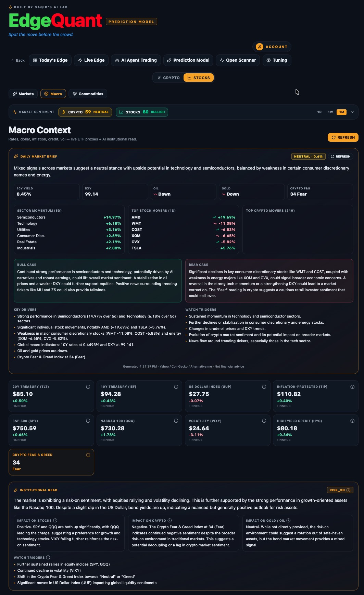Switch to the Markets sub-tab

[23, 94]
